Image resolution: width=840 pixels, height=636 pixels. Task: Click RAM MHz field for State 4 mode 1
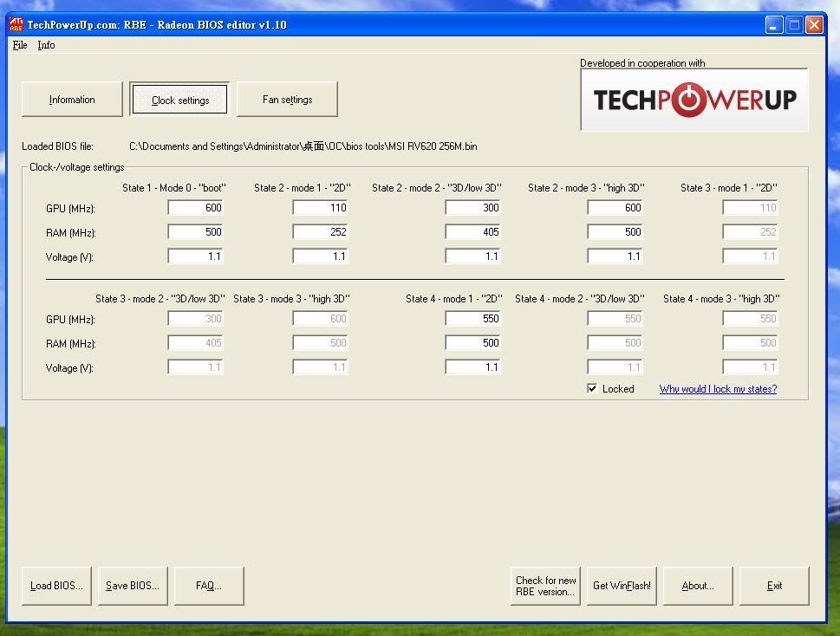click(x=473, y=342)
